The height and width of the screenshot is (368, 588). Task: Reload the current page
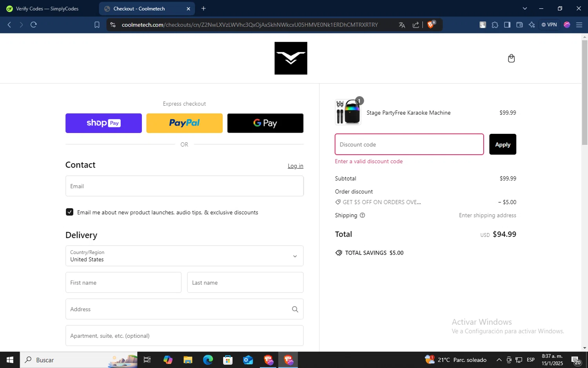click(x=34, y=25)
